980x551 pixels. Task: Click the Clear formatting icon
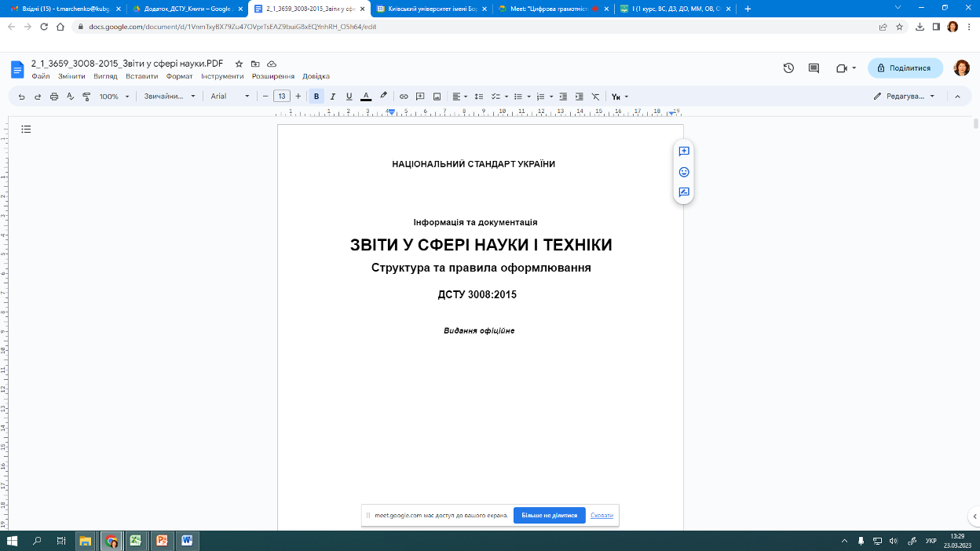595,97
